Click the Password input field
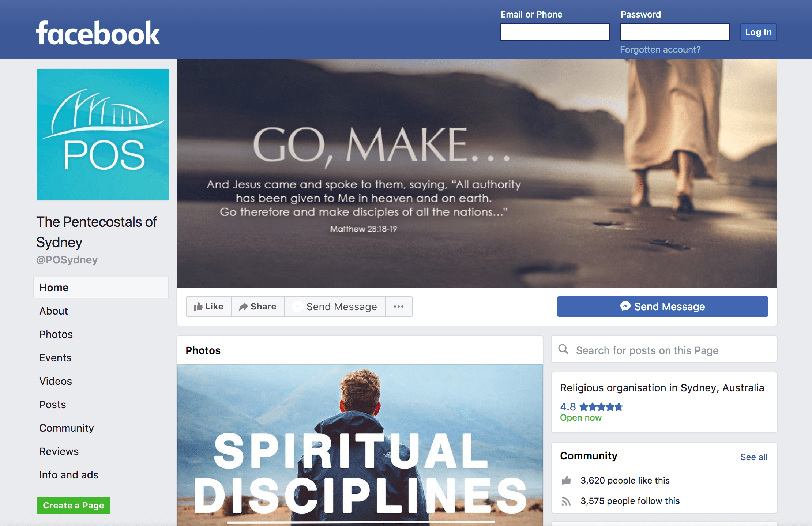Image resolution: width=812 pixels, height=526 pixels. (675, 32)
